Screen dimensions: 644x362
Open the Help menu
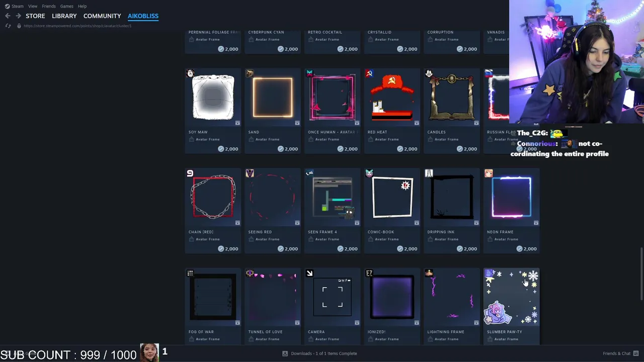point(82,6)
